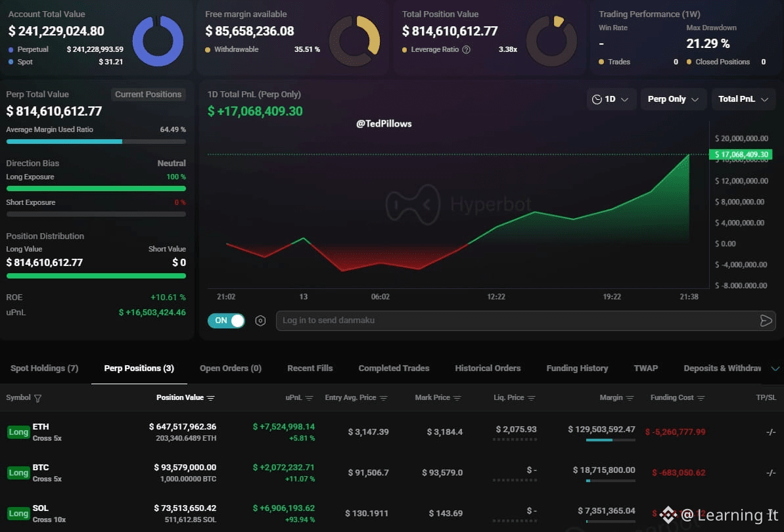Click the Leverage Ratio help question-mark icon
Image resolution: width=784 pixels, height=532 pixels.
466,49
